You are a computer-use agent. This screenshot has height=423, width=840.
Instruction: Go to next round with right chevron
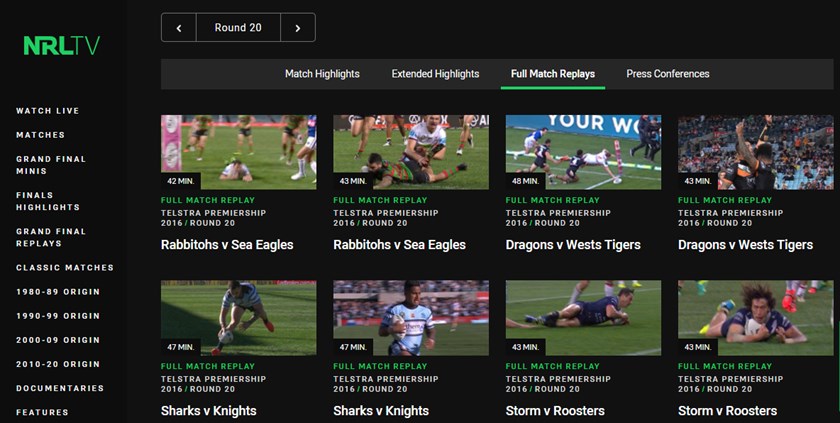pos(297,28)
